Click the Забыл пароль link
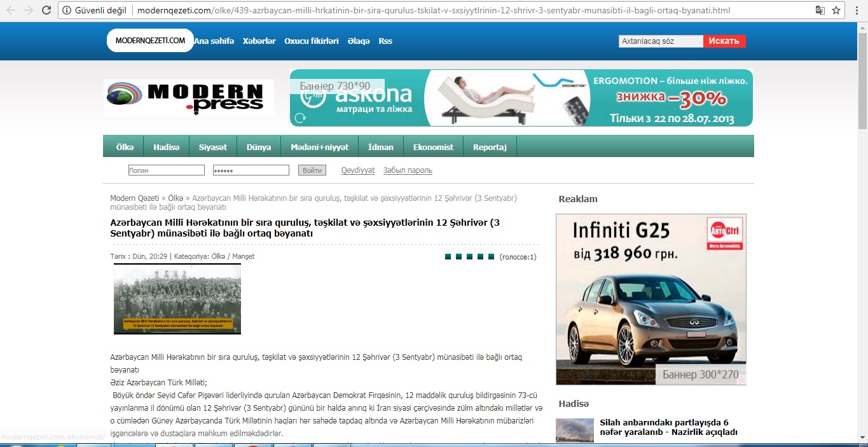868x447 pixels. coord(408,170)
